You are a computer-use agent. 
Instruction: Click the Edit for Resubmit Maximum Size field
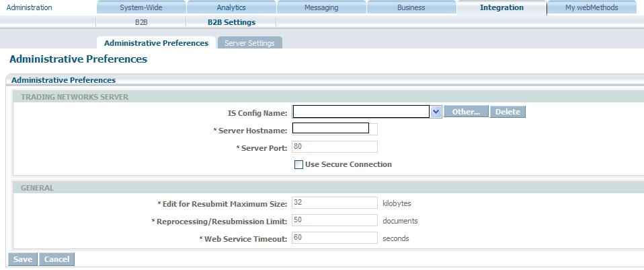click(x=335, y=203)
